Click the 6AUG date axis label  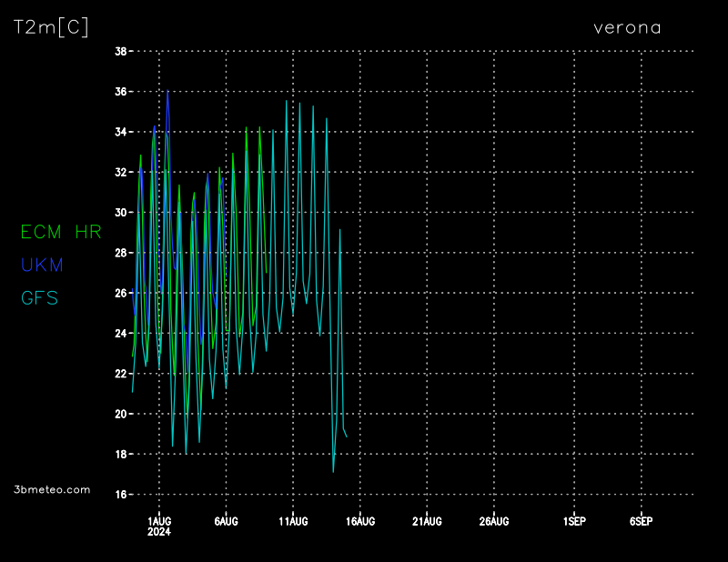(226, 521)
